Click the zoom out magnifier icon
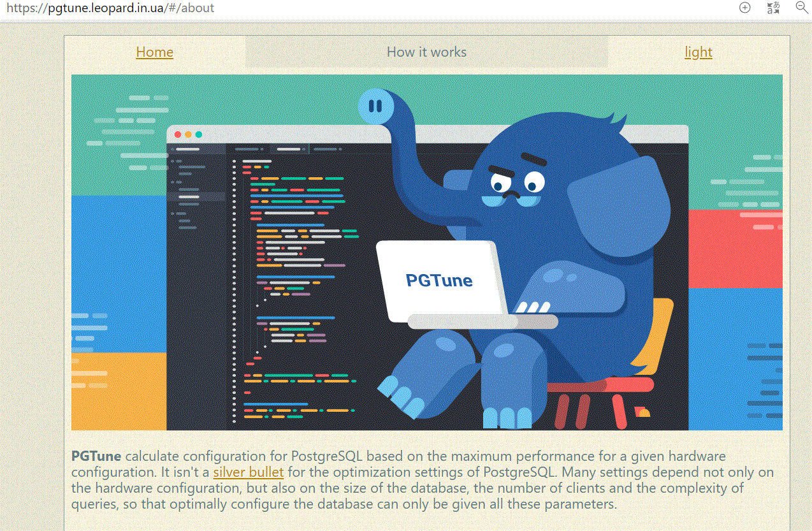The image size is (812, 531). (x=802, y=8)
